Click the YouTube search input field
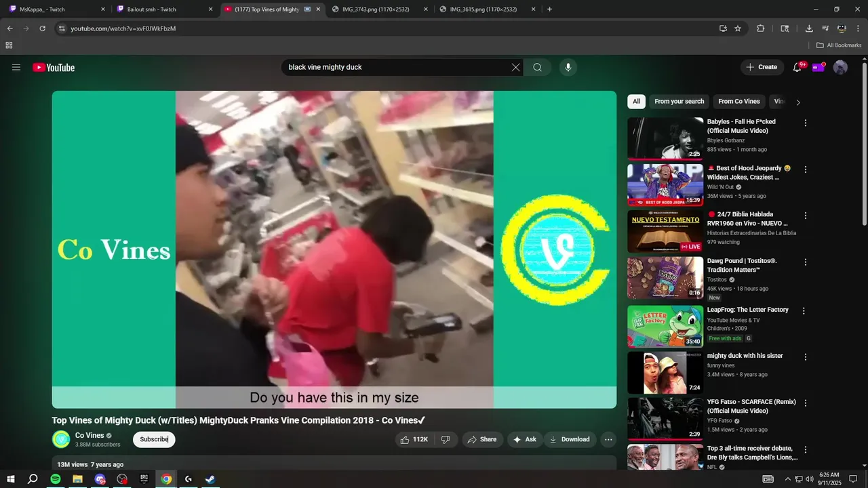This screenshot has width=868, height=488. point(397,67)
